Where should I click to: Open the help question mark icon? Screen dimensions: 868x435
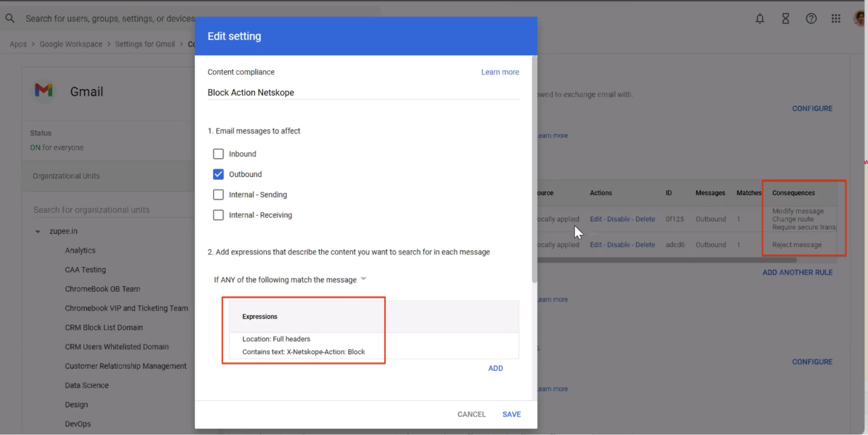click(x=811, y=19)
